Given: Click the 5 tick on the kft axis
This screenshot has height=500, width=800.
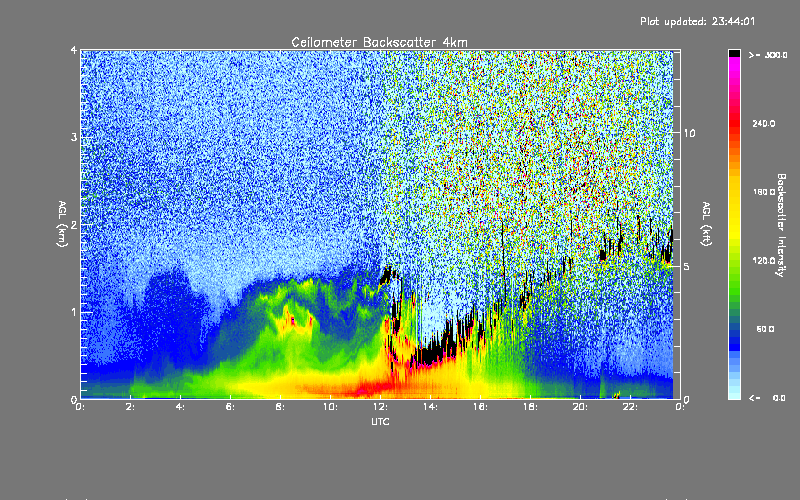Looking at the screenshot, I should [x=687, y=266].
